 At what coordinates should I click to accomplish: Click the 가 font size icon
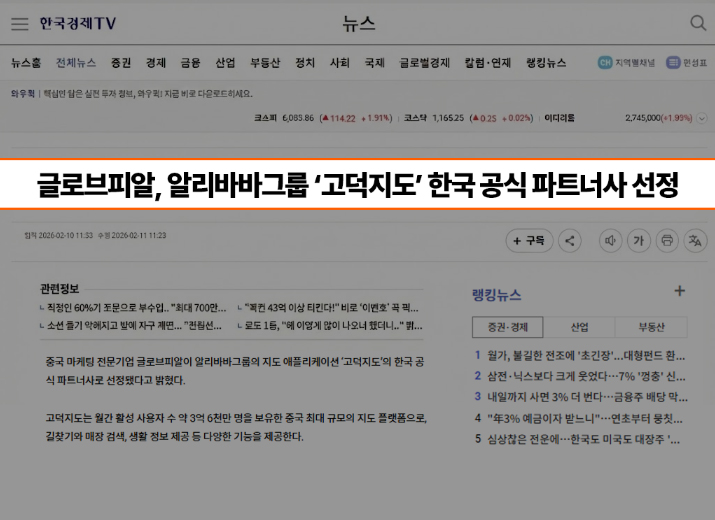coord(638,240)
